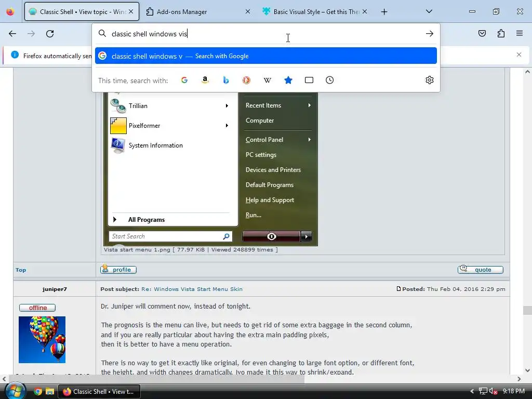Click the info icon in the notification bar
Viewport: 532px width, 399px height.
coord(15,55)
